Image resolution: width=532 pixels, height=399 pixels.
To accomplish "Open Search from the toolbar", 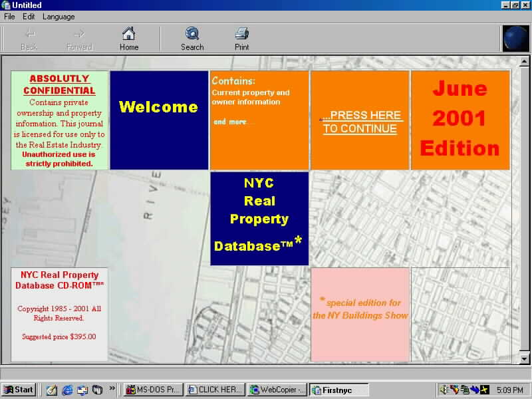I will click(x=192, y=38).
